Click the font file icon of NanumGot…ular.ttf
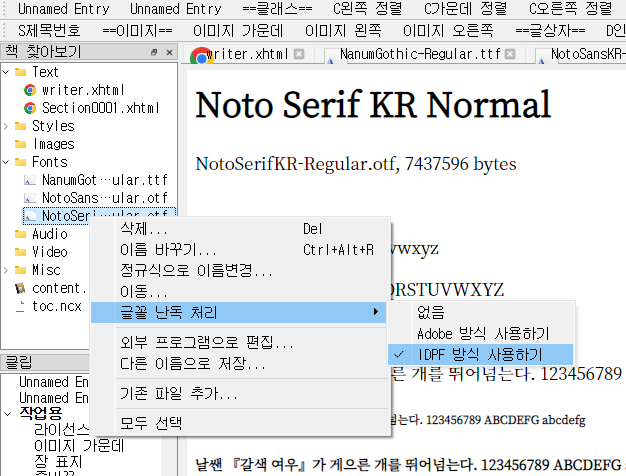The width and height of the screenshot is (626, 476). (30, 180)
